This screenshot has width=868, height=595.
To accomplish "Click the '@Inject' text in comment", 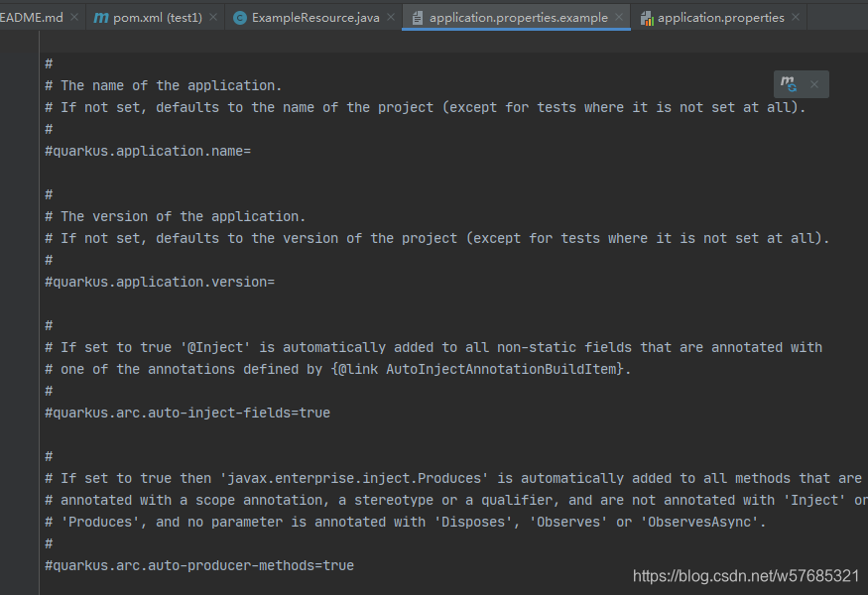I will tap(215, 348).
